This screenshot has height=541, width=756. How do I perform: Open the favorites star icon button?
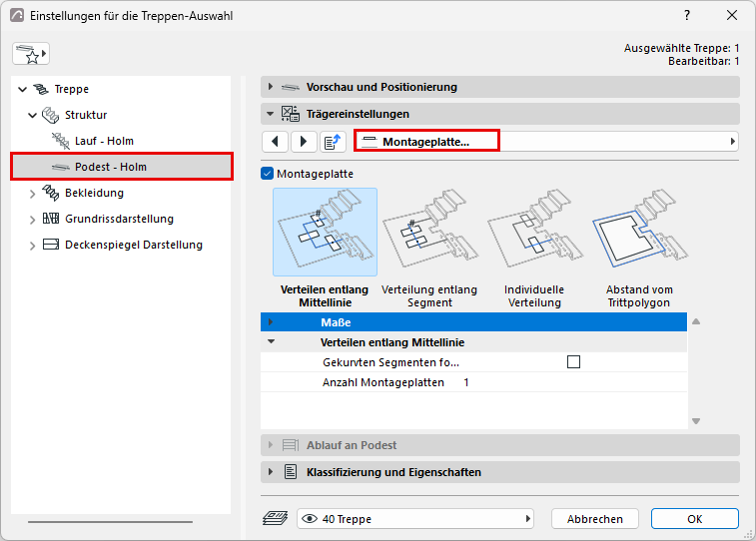point(31,54)
